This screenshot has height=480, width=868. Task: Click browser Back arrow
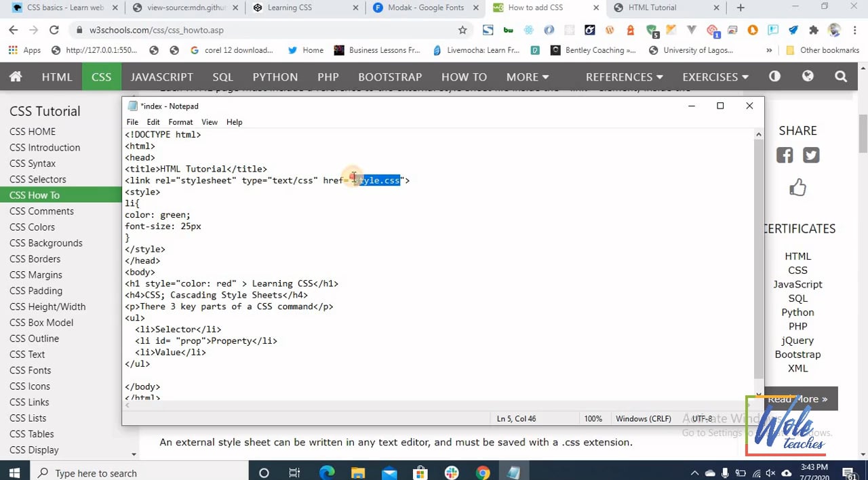click(13, 30)
